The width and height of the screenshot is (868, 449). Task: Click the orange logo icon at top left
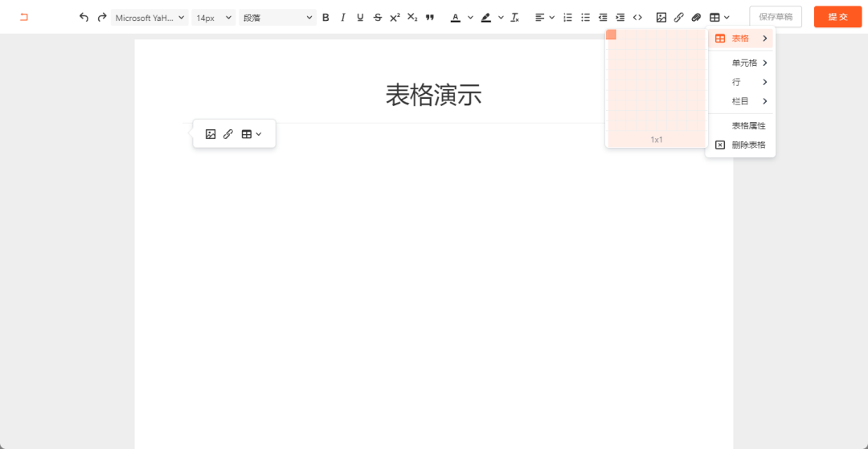point(24,17)
